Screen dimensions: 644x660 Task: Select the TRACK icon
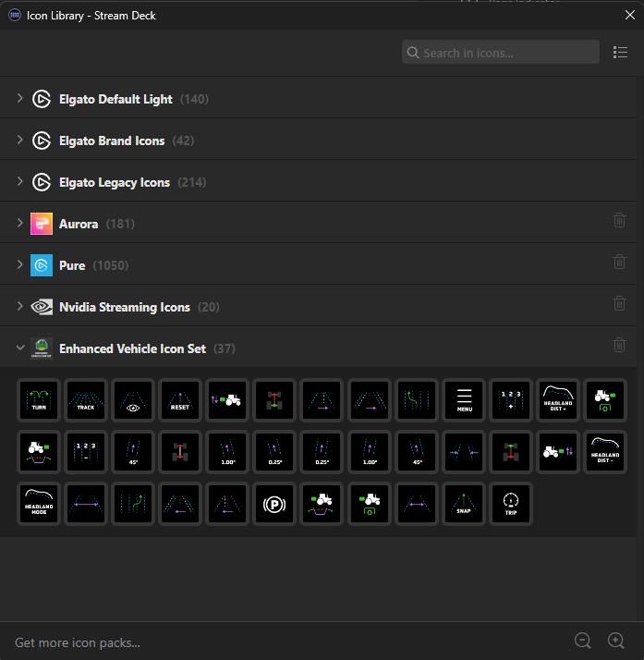86,400
